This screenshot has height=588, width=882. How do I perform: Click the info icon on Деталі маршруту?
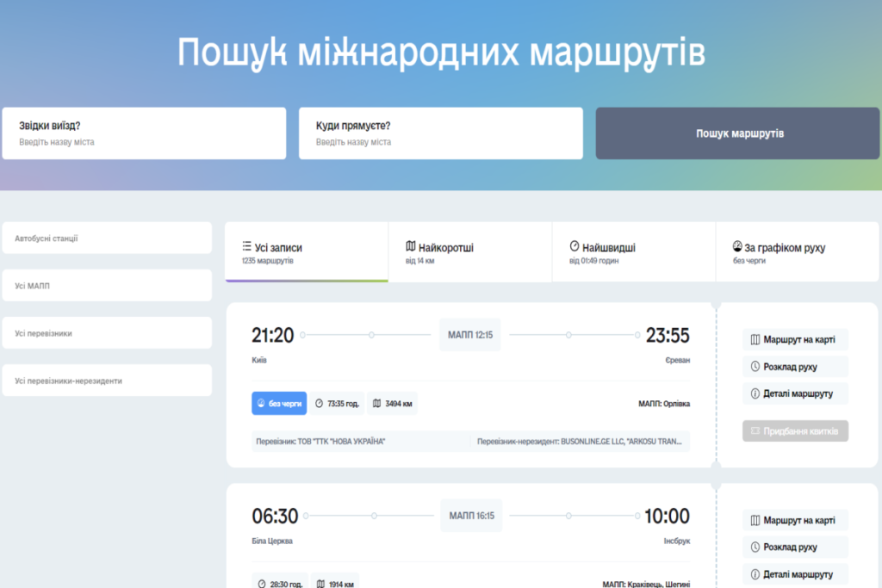click(756, 393)
